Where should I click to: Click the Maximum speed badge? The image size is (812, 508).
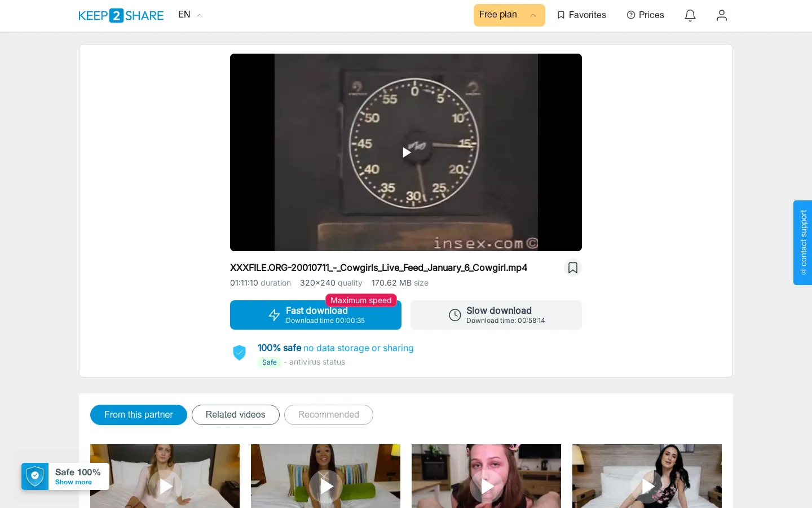point(361,300)
